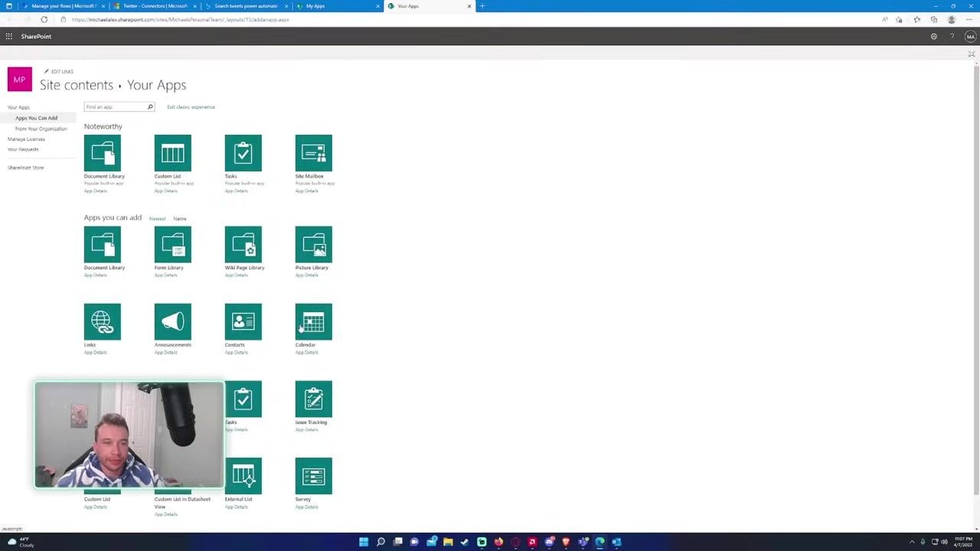Image resolution: width=980 pixels, height=551 pixels.
Task: Open File Explorer from the taskbar
Action: 448,542
